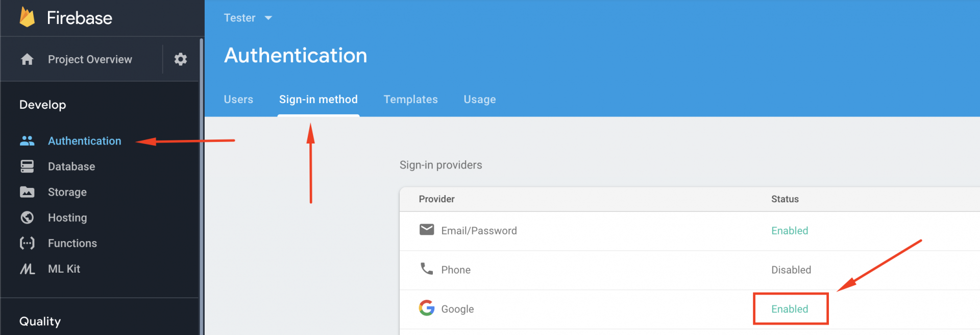Image resolution: width=980 pixels, height=335 pixels.
Task: Click the Authentication people icon
Action: point(27,141)
